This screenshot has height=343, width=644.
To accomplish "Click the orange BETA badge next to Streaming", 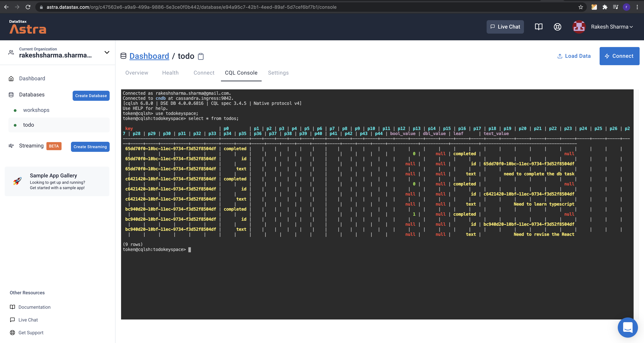I will pyautogui.click(x=54, y=146).
